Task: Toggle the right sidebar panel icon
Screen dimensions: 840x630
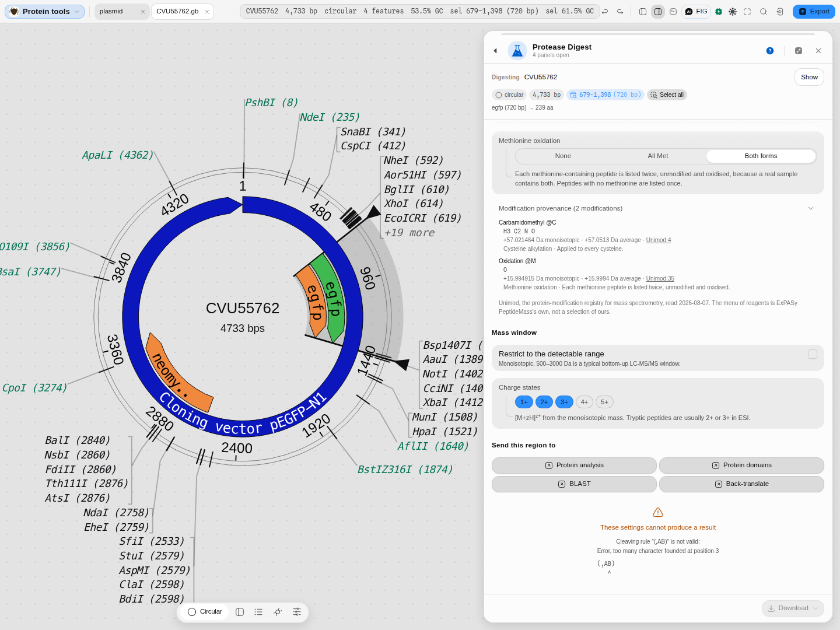Action: (658, 12)
